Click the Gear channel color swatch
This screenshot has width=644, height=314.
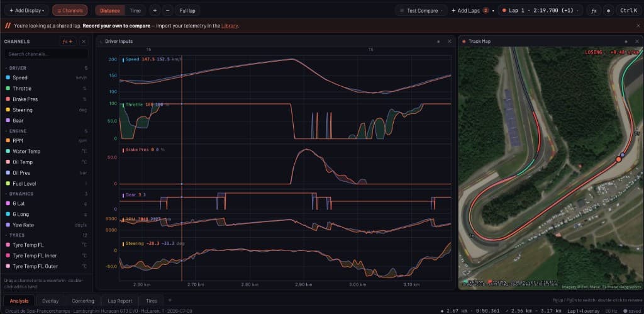coord(8,120)
